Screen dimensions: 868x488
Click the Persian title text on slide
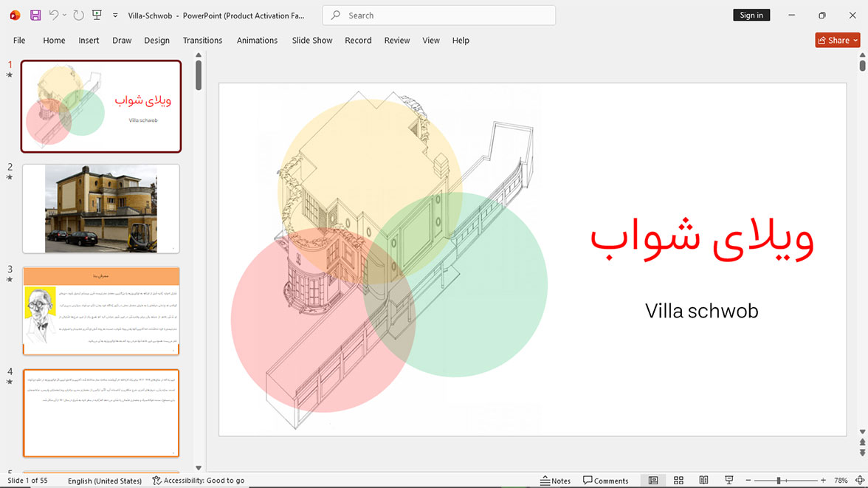(x=702, y=238)
